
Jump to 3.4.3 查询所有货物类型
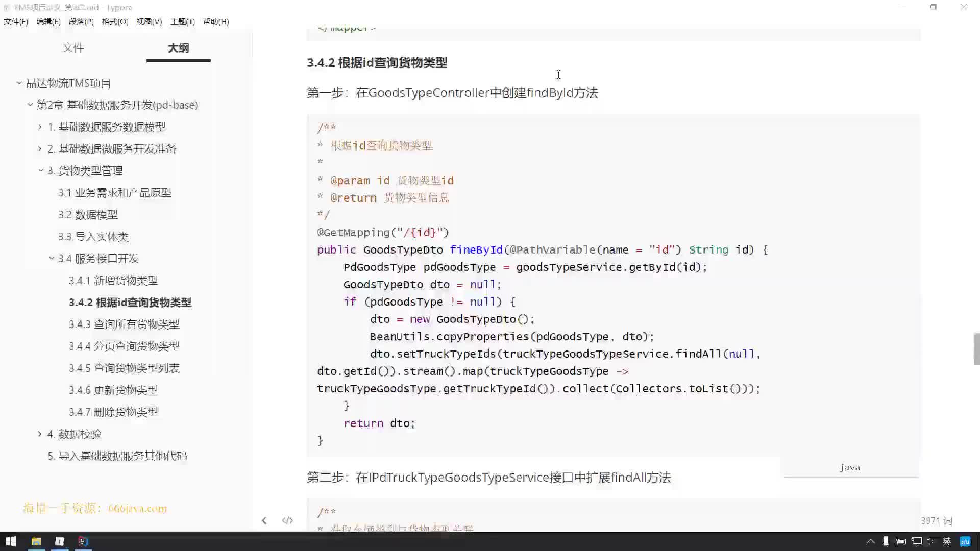point(124,324)
